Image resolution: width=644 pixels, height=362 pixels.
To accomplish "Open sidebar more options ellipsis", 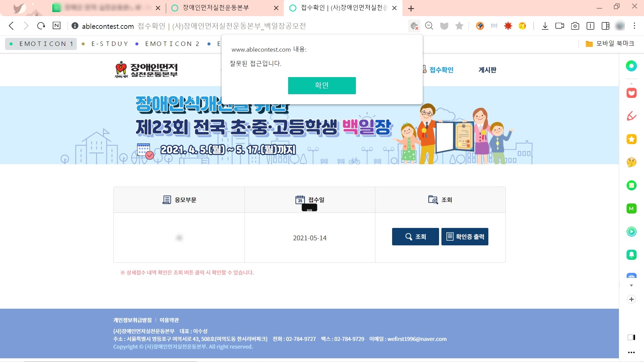I will tap(631, 352).
